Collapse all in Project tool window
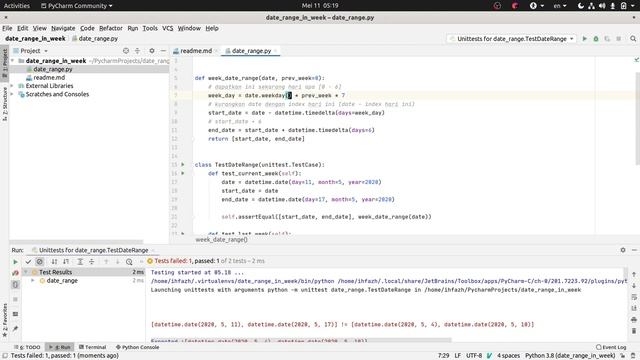 point(138,51)
